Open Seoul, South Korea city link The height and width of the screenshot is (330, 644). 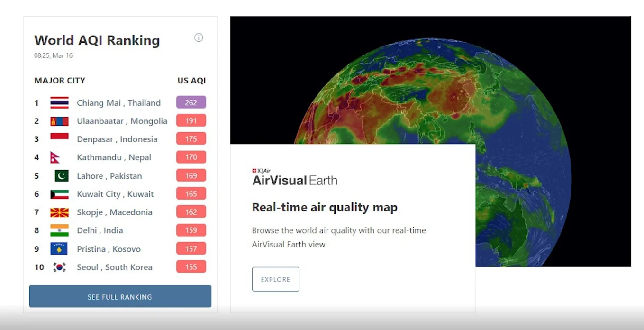[115, 267]
